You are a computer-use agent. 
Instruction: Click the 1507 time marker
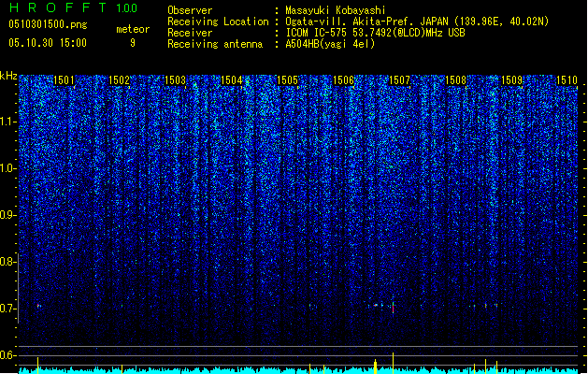point(400,79)
